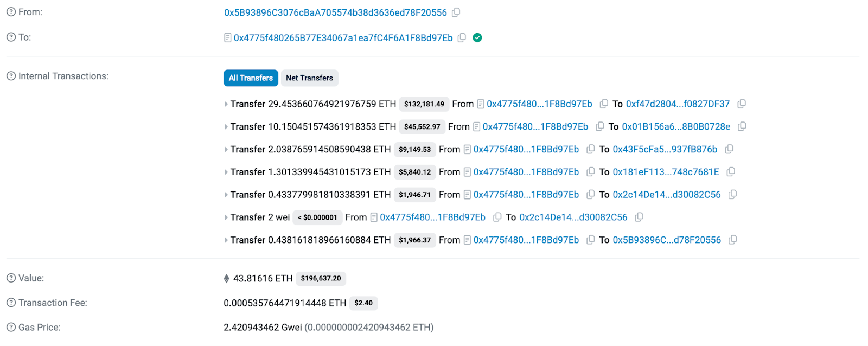The width and height of the screenshot is (868, 346).
Task: Switch to the Net Transfers tab
Action: tap(309, 78)
